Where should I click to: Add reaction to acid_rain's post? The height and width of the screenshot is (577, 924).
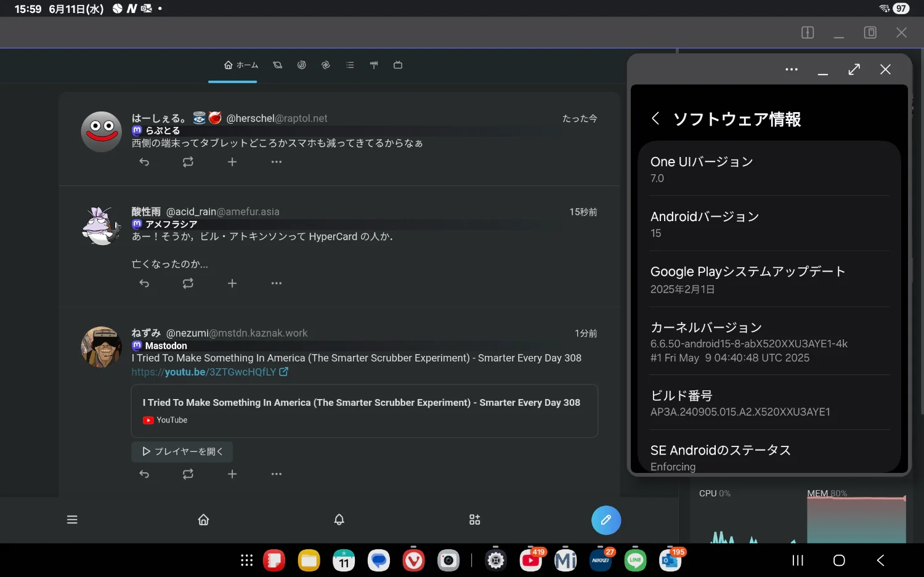point(232,283)
